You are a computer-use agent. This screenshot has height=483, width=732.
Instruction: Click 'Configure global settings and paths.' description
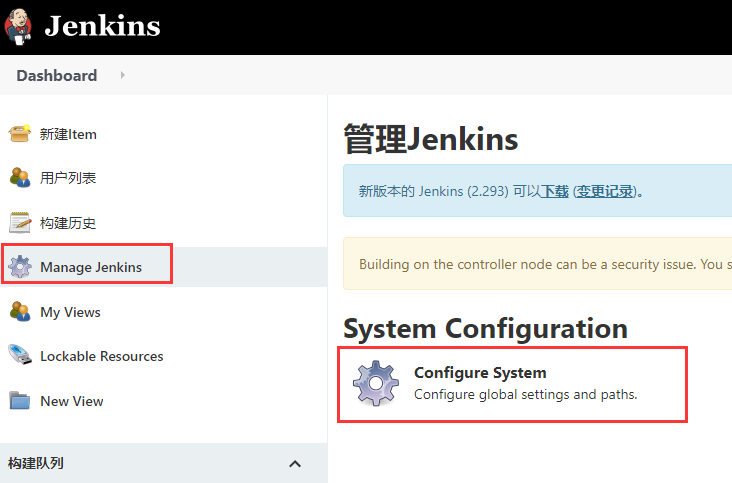tap(525, 395)
